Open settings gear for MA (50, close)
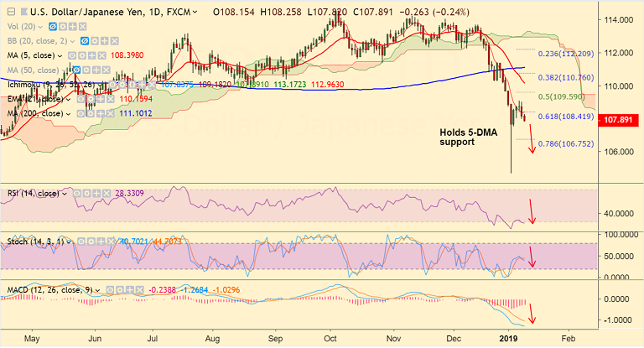The height and width of the screenshot is (348, 644). pyautogui.click(x=86, y=70)
